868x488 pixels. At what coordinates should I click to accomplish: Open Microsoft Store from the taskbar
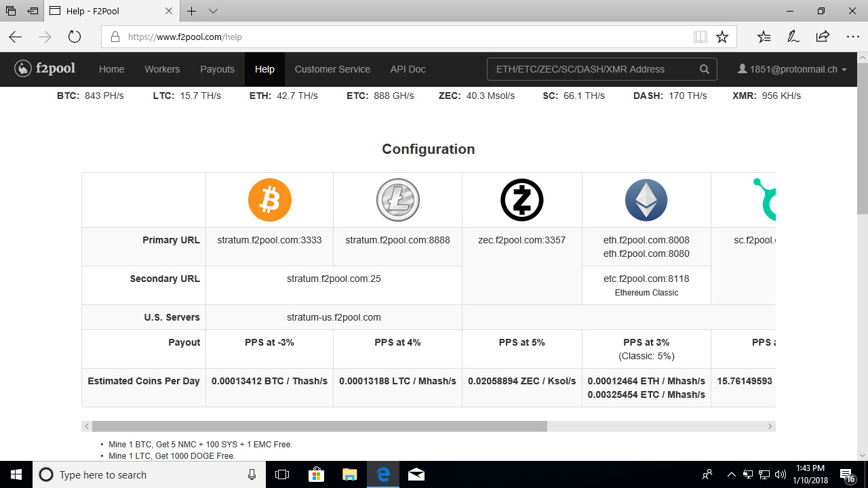[x=316, y=474]
